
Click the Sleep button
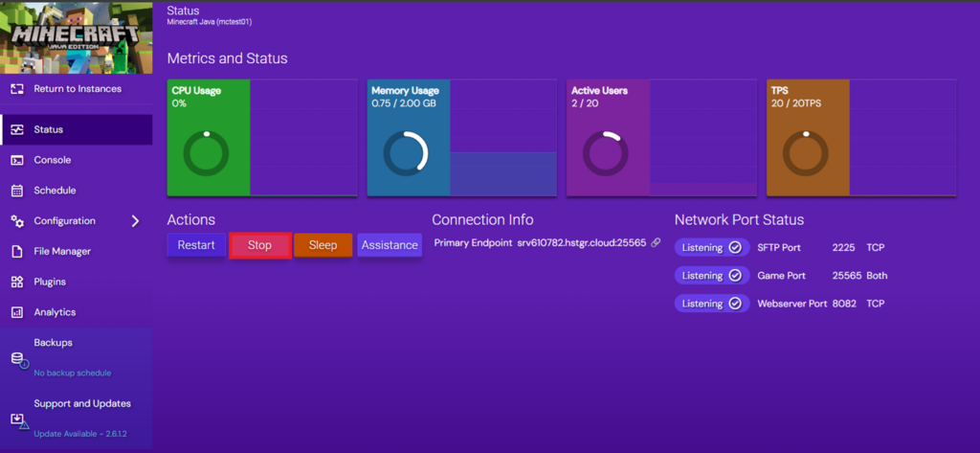323,245
